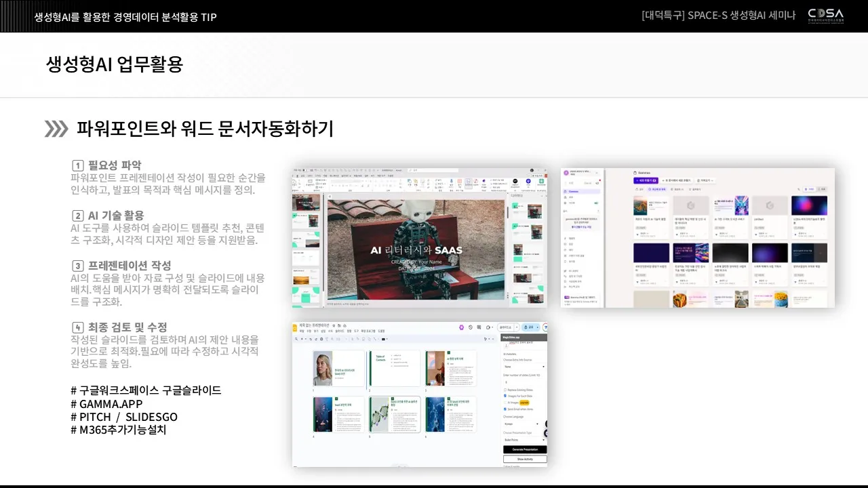Check the Replace Existing Slides checkbox
This screenshot has width=868, height=488.
click(x=505, y=390)
